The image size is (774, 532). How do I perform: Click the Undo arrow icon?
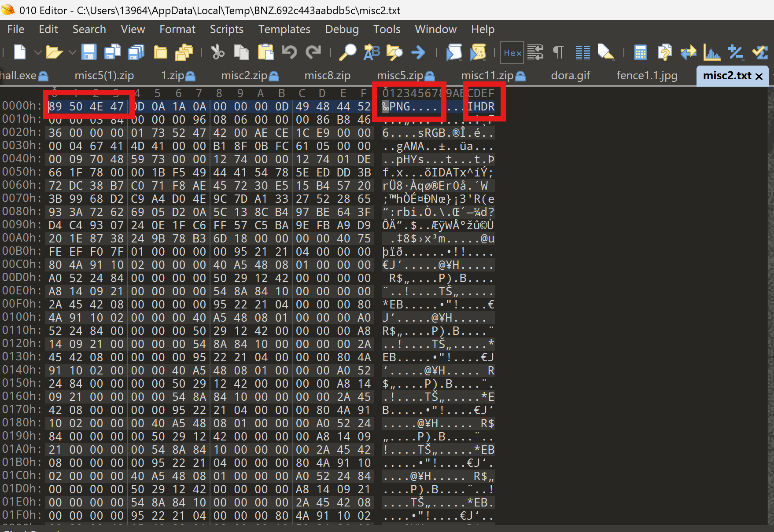[x=289, y=52]
